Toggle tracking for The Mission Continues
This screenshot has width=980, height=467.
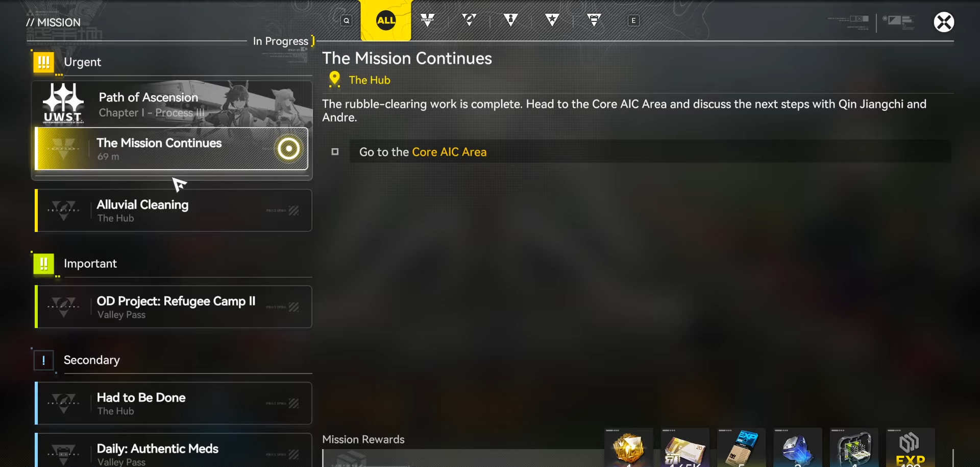pos(288,149)
